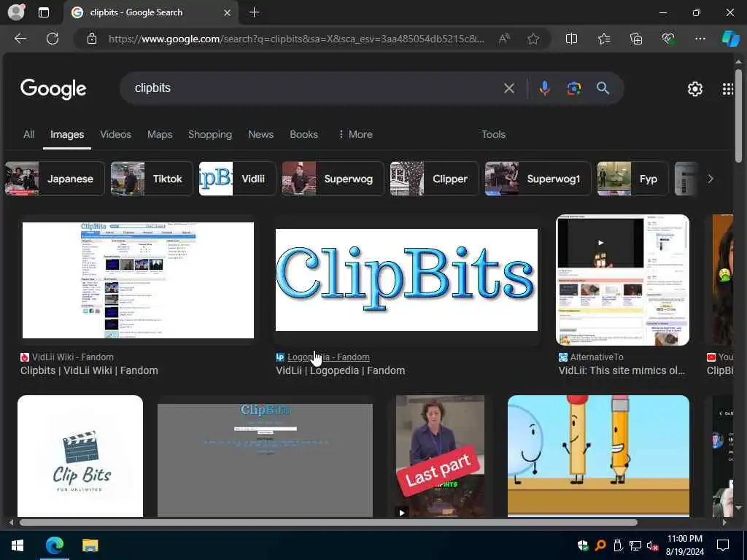Expand the More search categories menu
The image size is (747, 560).
pos(355,135)
